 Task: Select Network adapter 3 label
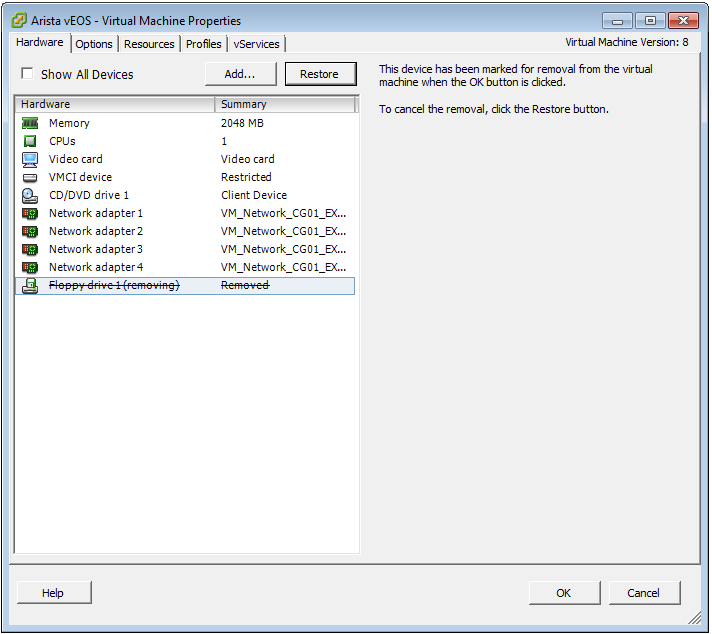96,249
